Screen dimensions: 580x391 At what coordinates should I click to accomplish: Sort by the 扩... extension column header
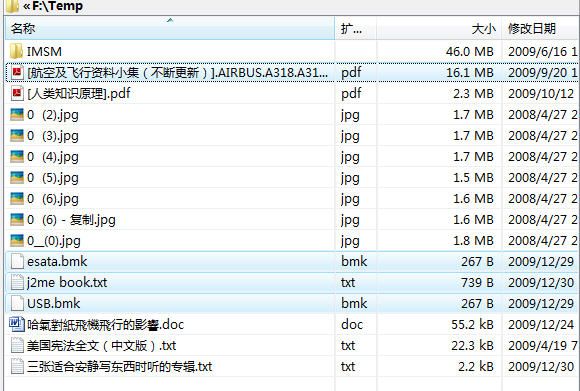[355, 28]
